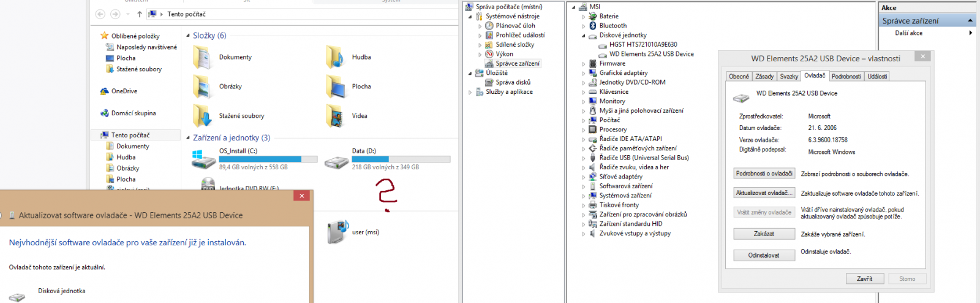
Task: Click the Prohlížeč událostí icon
Action: pyautogui.click(x=489, y=35)
